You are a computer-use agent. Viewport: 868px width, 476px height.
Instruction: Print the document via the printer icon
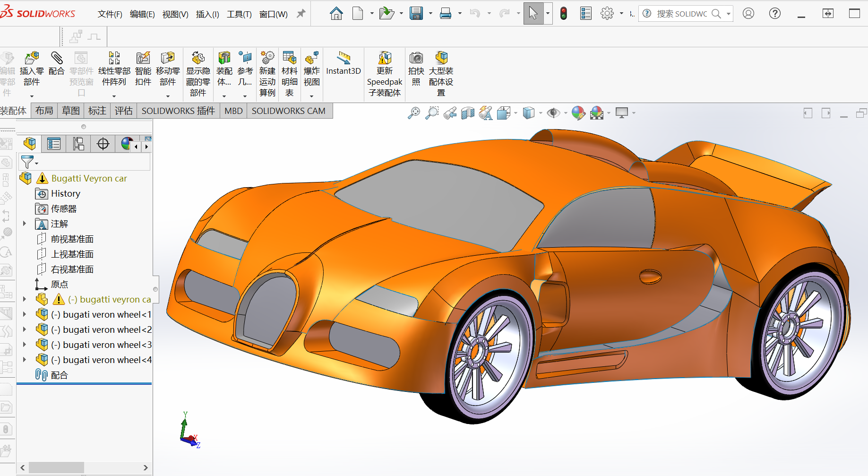pyautogui.click(x=446, y=13)
